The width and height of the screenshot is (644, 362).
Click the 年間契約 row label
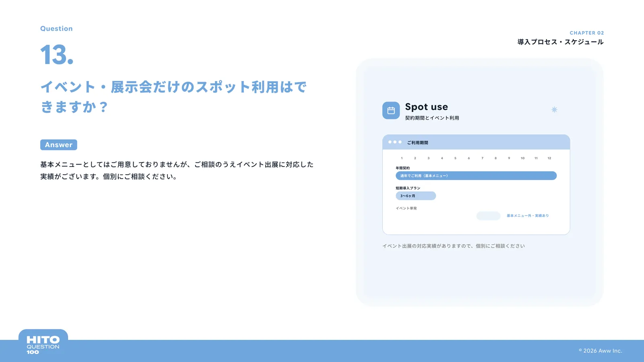click(x=402, y=168)
